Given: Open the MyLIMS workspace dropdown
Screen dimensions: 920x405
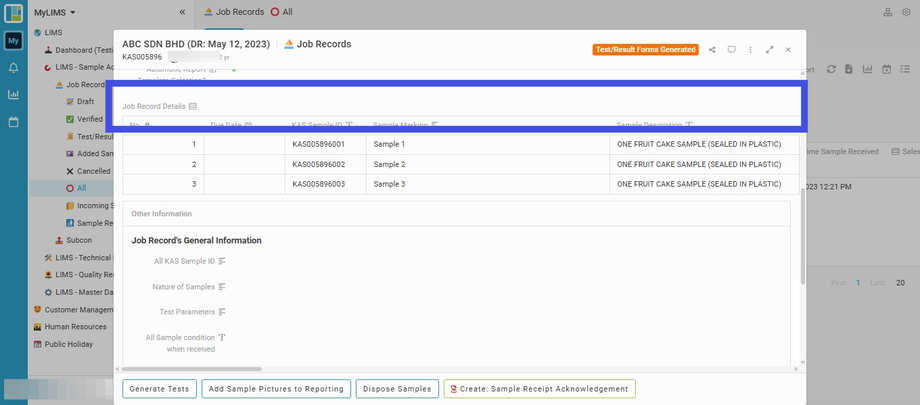Looking at the screenshot, I should pyautogui.click(x=55, y=12).
